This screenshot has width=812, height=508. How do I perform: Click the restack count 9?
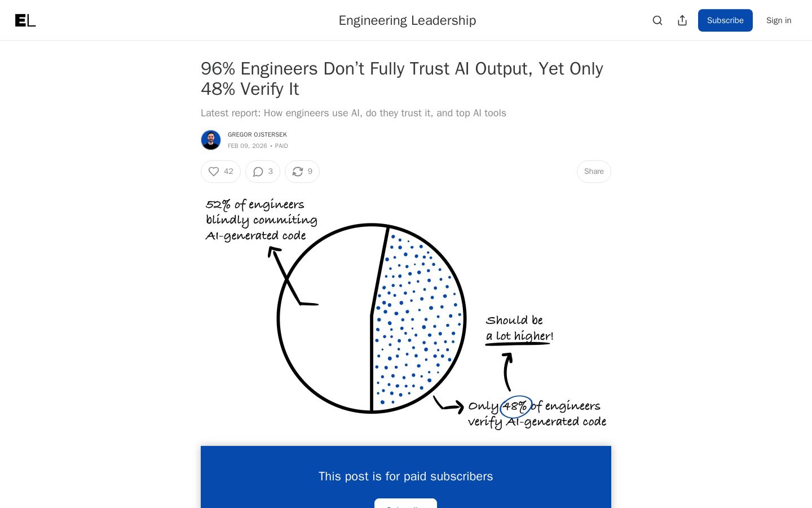pos(310,172)
